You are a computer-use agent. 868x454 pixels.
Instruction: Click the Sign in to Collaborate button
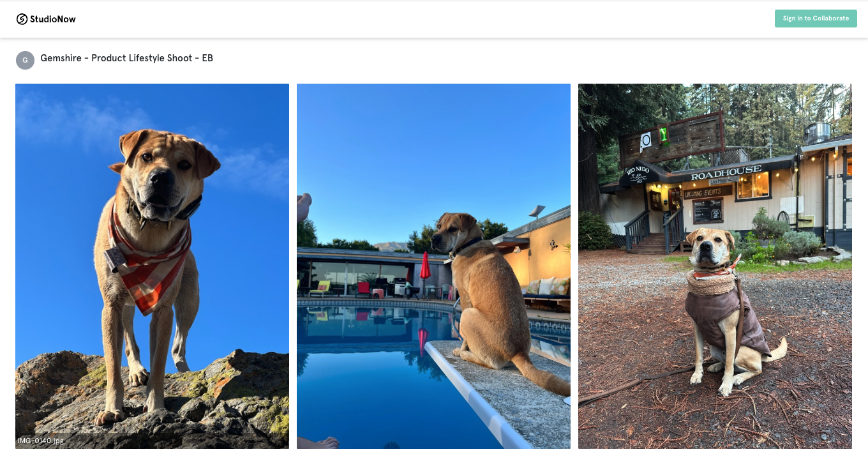click(x=816, y=19)
